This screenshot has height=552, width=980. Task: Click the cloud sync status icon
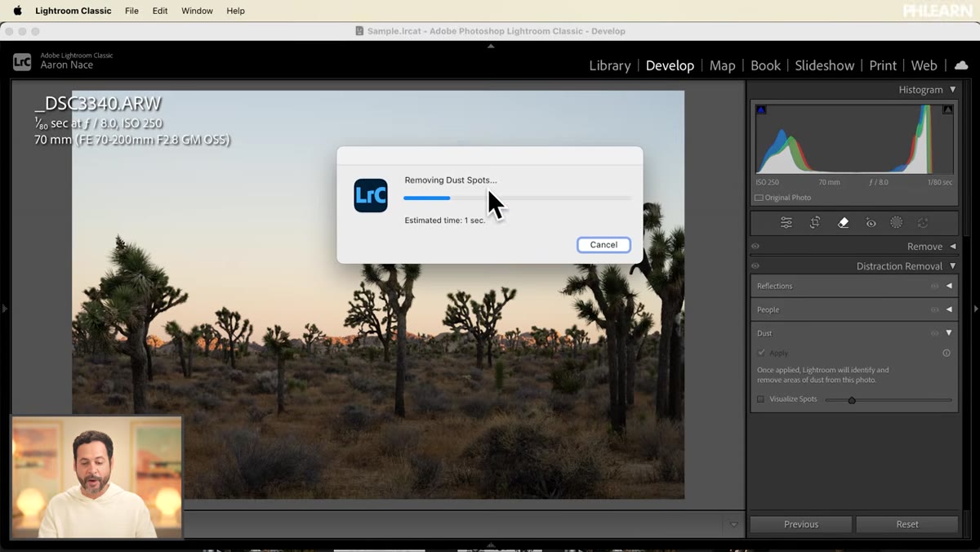961,65
